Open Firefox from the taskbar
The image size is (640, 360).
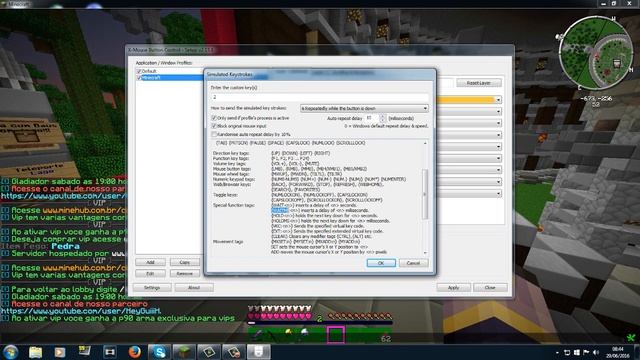point(134,352)
